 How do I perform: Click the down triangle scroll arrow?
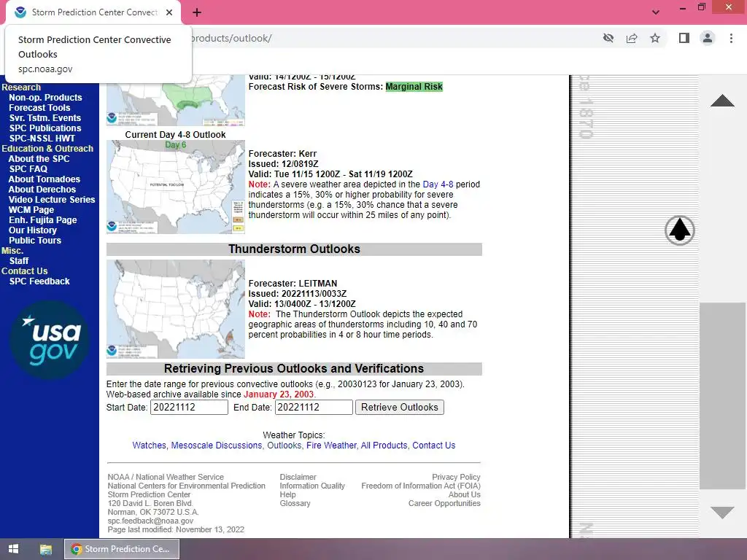click(x=722, y=513)
